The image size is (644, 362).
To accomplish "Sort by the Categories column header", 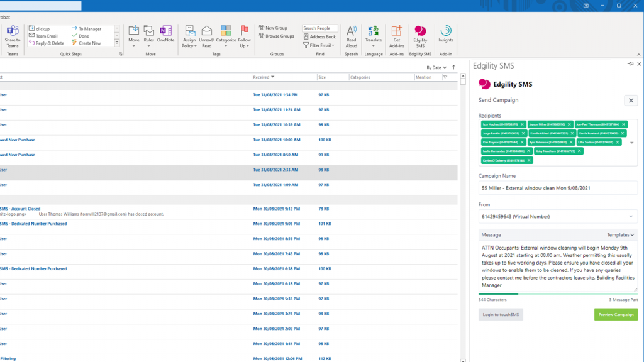I will (382, 77).
